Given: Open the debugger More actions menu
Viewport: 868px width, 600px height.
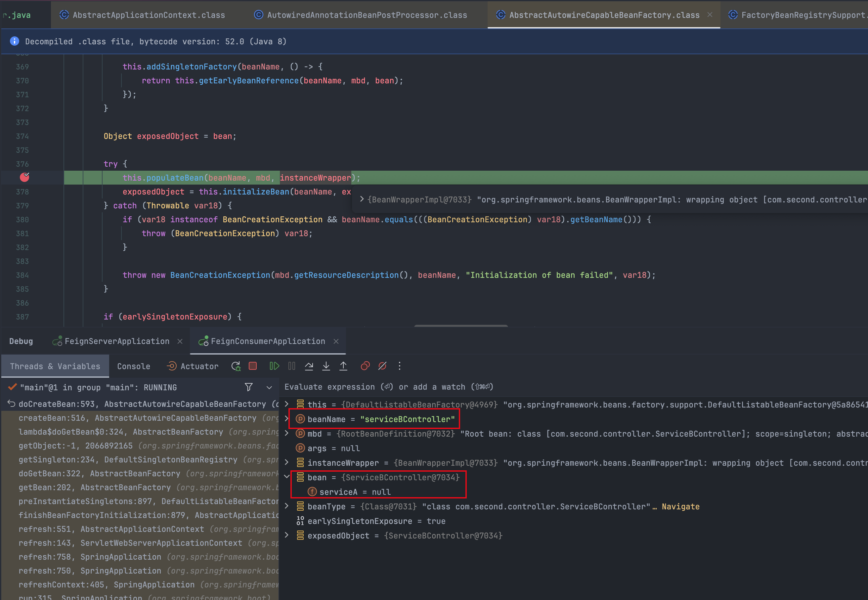Looking at the screenshot, I should coord(400,366).
